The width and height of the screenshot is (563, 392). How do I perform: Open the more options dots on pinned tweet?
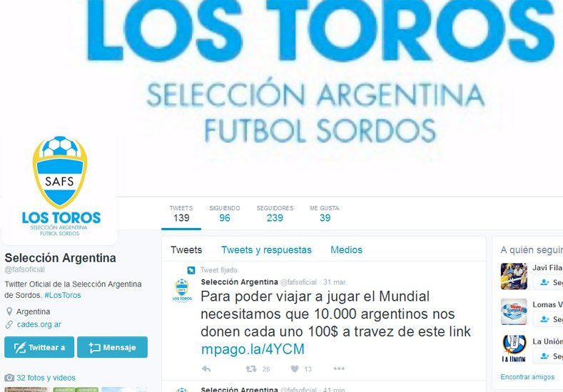[339, 368]
